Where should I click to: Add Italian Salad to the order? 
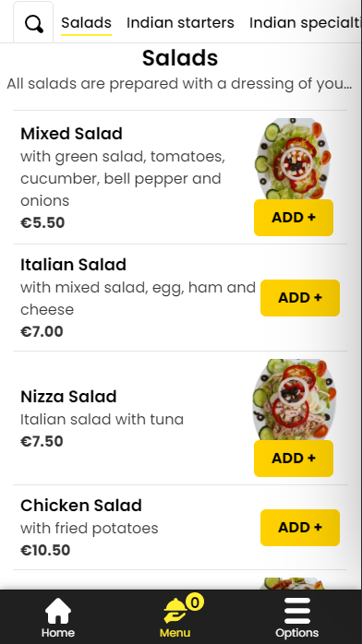click(300, 298)
